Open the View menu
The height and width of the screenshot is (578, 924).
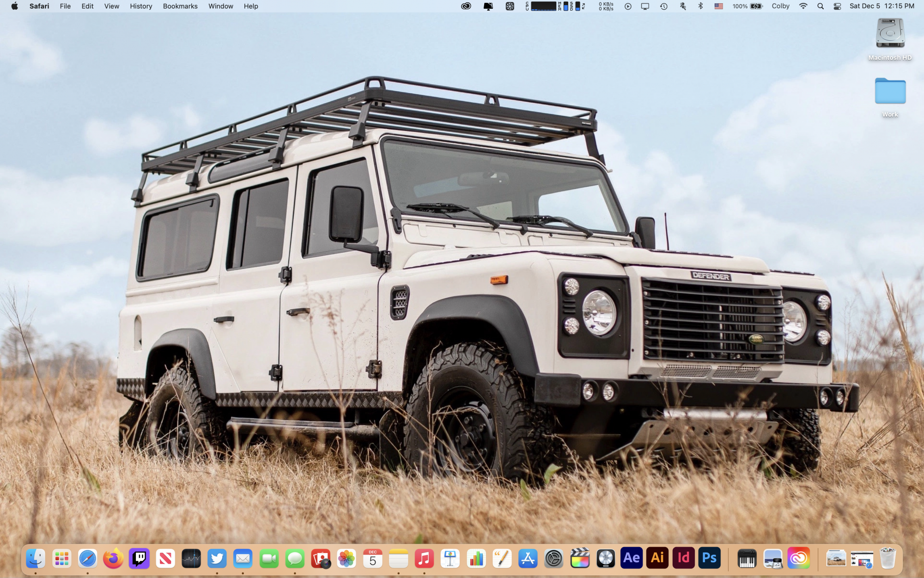111,6
